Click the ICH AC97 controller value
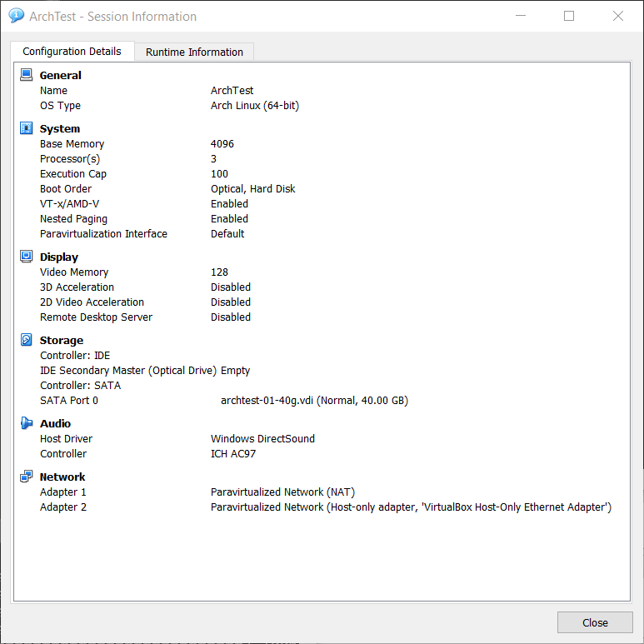644x644 pixels. (x=233, y=454)
